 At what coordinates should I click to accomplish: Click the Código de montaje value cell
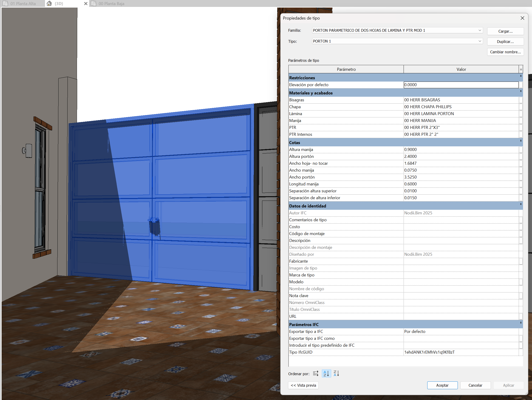pos(461,234)
